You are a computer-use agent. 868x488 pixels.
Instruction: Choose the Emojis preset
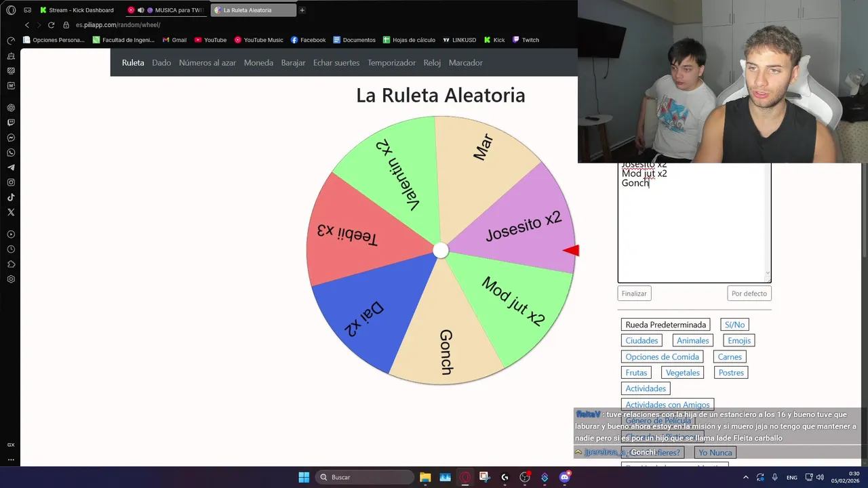pyautogui.click(x=739, y=341)
